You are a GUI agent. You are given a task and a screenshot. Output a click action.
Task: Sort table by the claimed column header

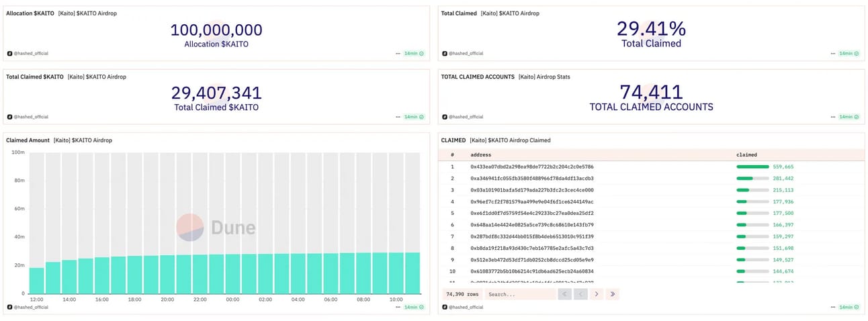(x=747, y=154)
